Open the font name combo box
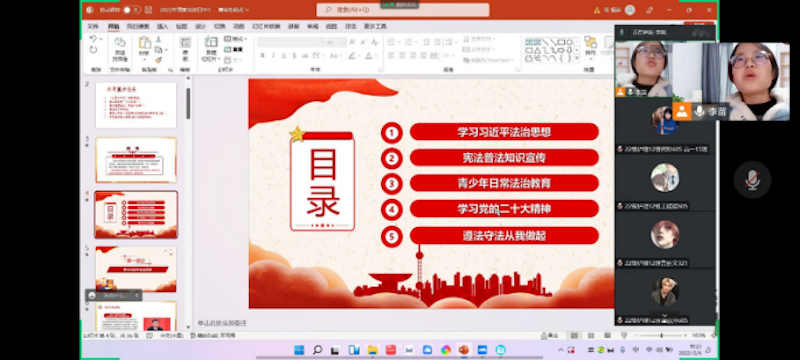800x360 pixels. coord(291,42)
